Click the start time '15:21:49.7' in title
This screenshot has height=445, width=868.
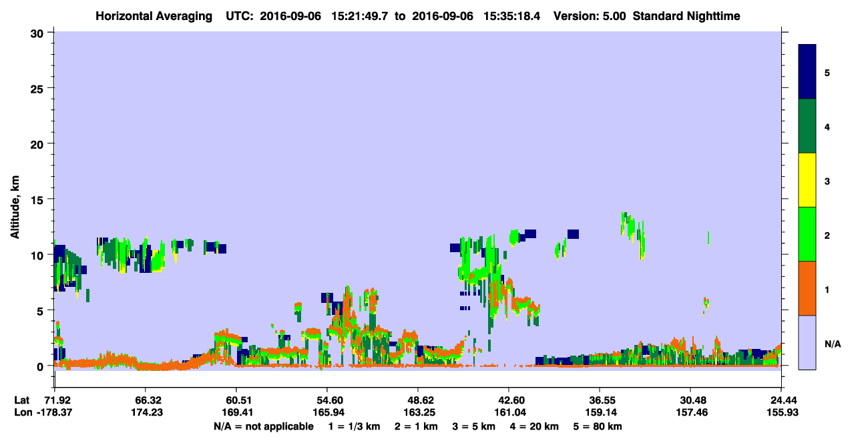360,15
